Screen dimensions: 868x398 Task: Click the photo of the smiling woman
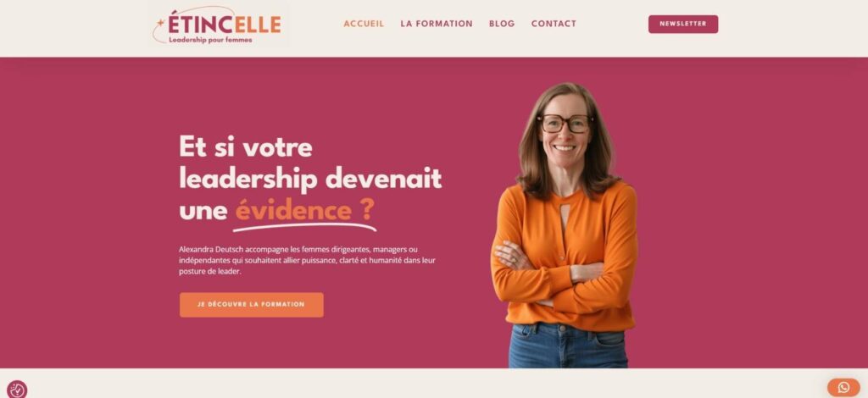[564, 225]
